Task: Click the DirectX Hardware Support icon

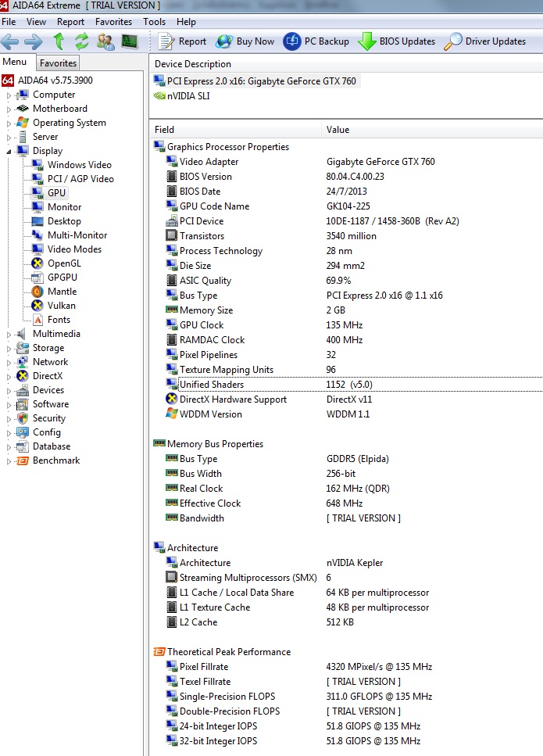Action: click(172, 399)
